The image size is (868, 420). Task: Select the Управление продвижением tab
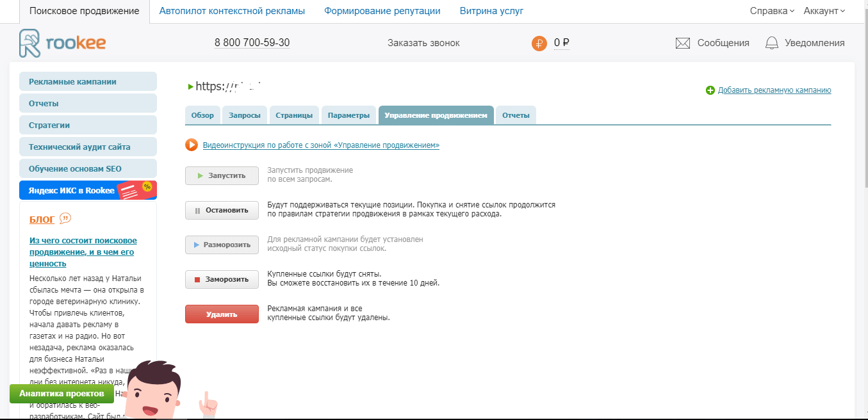coord(436,115)
